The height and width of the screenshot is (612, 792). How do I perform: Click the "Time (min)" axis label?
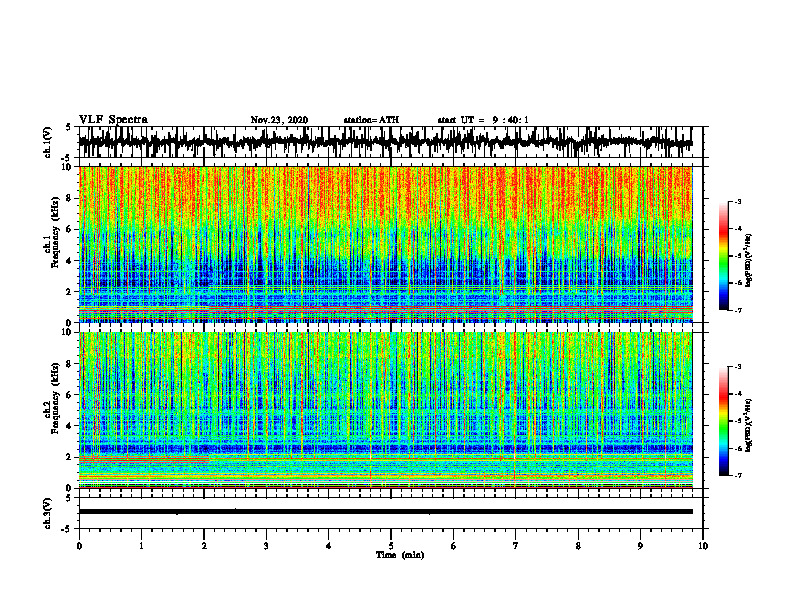[x=400, y=555]
